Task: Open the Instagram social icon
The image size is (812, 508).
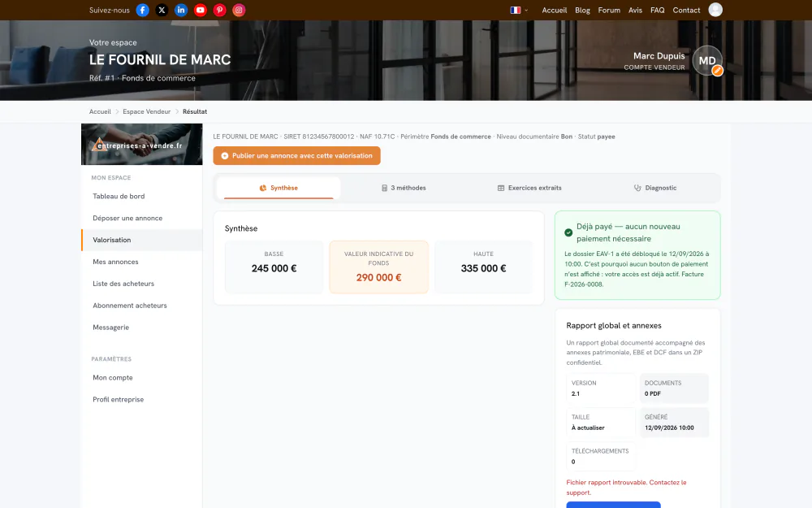Action: click(239, 10)
